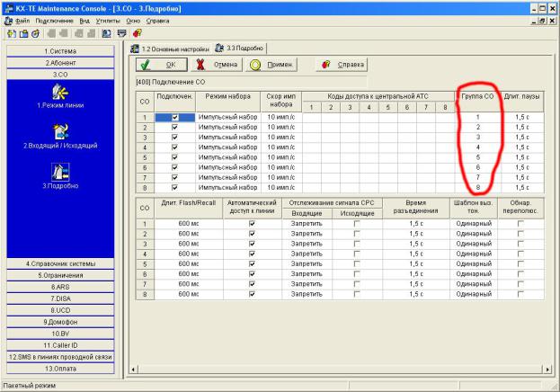This screenshot has height=392, width=560.
Task: Click the Справка button with question icon
Action: point(342,65)
